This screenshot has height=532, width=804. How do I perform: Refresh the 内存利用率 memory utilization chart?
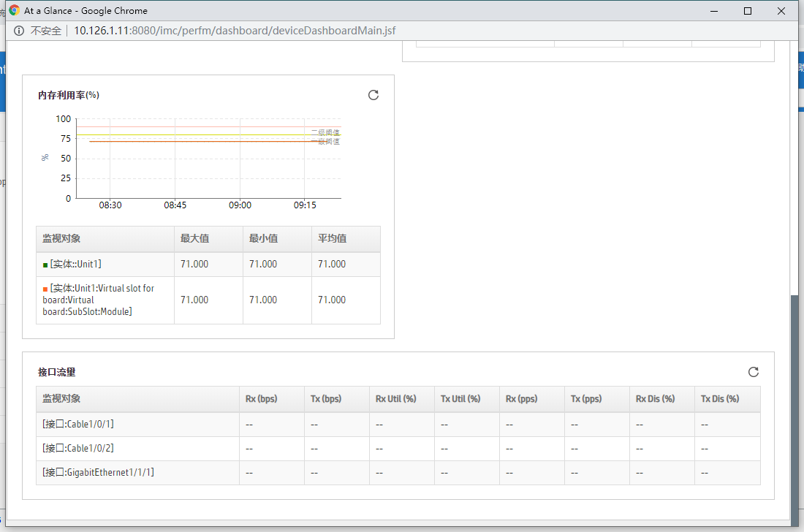(373, 95)
